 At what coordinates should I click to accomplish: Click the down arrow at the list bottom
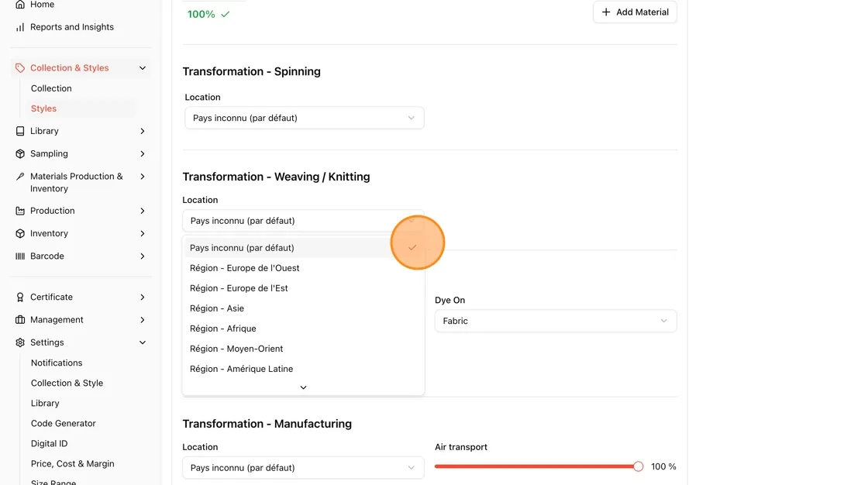pos(303,387)
